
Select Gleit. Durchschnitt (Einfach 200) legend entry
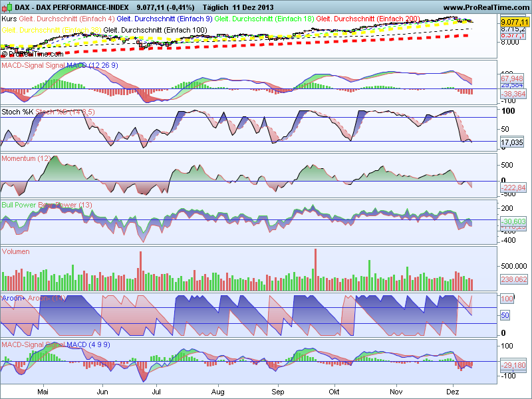coord(368,19)
